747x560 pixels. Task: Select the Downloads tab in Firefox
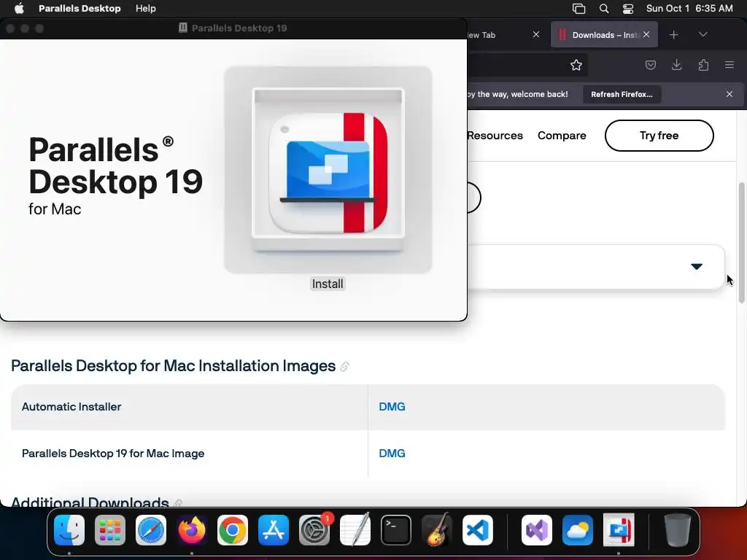[x=604, y=35]
